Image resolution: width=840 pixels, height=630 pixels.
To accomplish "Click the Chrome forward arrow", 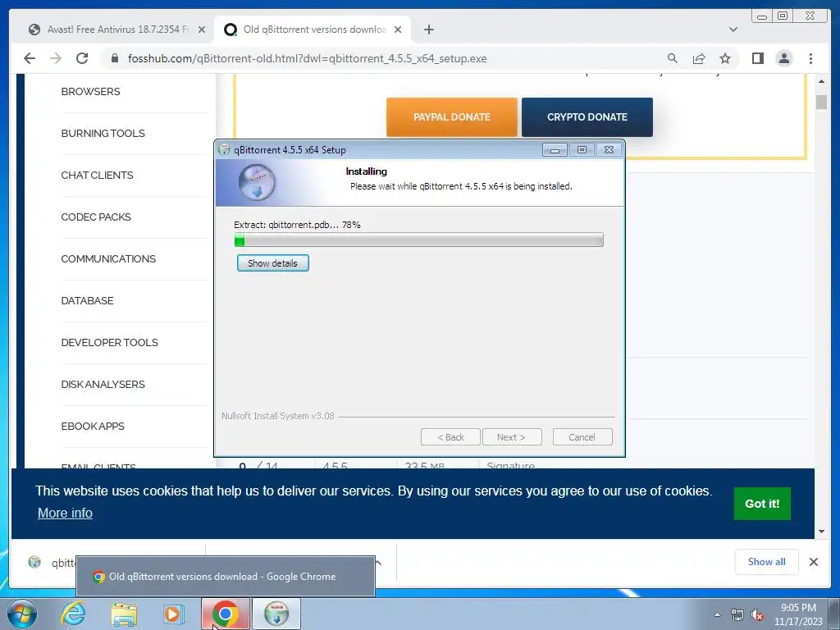I will [56, 58].
